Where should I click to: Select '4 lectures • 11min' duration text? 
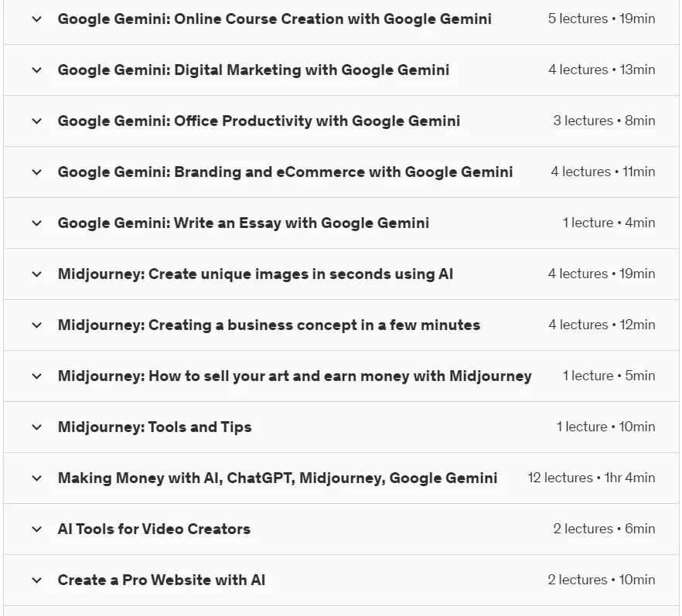(x=603, y=172)
